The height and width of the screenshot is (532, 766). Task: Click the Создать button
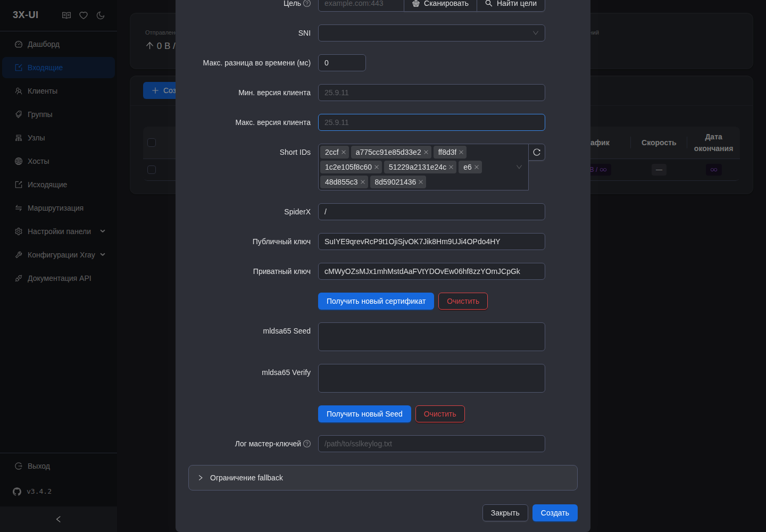click(x=555, y=513)
